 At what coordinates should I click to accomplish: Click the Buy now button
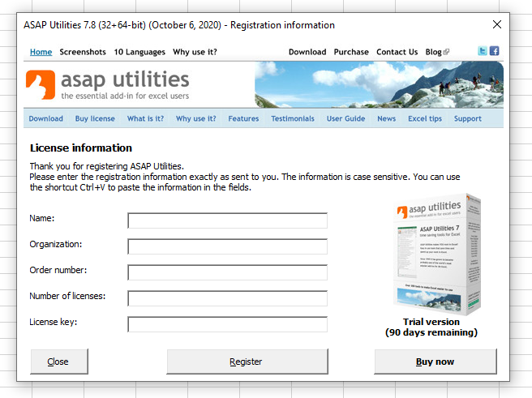[x=435, y=362]
